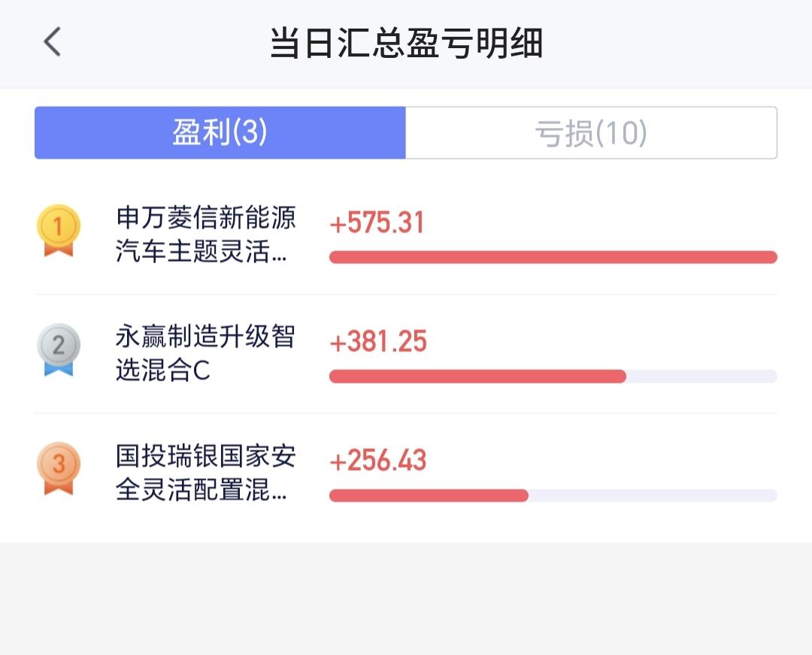Image resolution: width=812 pixels, height=655 pixels.
Task: Click the +575.31 profit amount
Action: pos(377,223)
